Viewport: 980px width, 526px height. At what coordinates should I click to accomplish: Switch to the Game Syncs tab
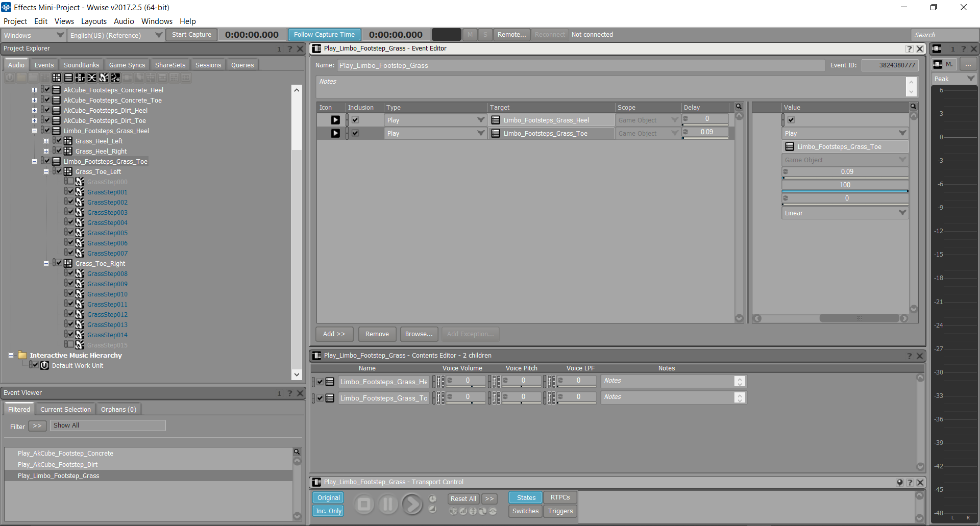point(127,65)
